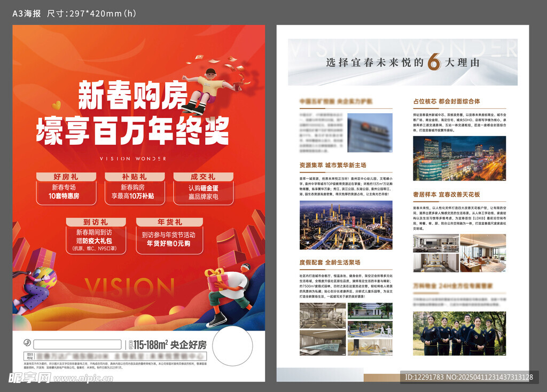Viewport: 547px width, 392px height.
Task: Click the 新春购房 headline text
Action: tap(132, 96)
